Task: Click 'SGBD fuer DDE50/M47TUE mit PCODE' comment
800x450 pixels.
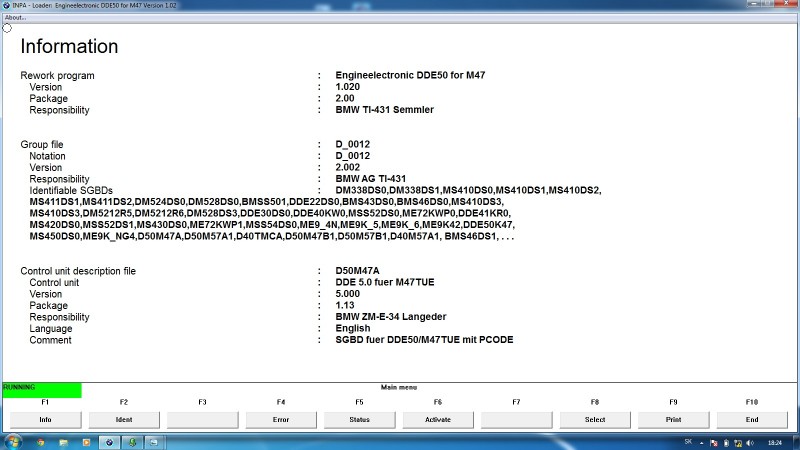Action: click(x=424, y=340)
